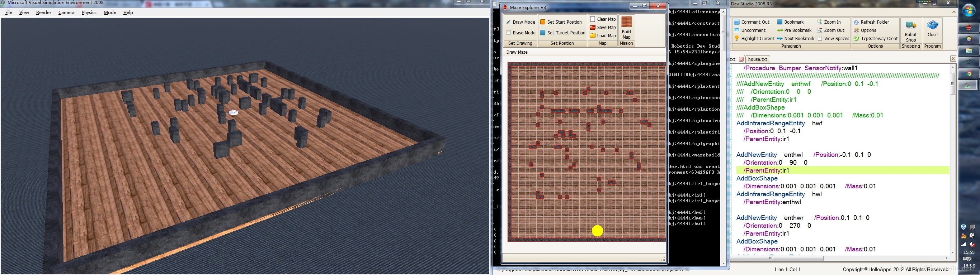
Task: Open the Mode menu
Action: pyautogui.click(x=110, y=13)
